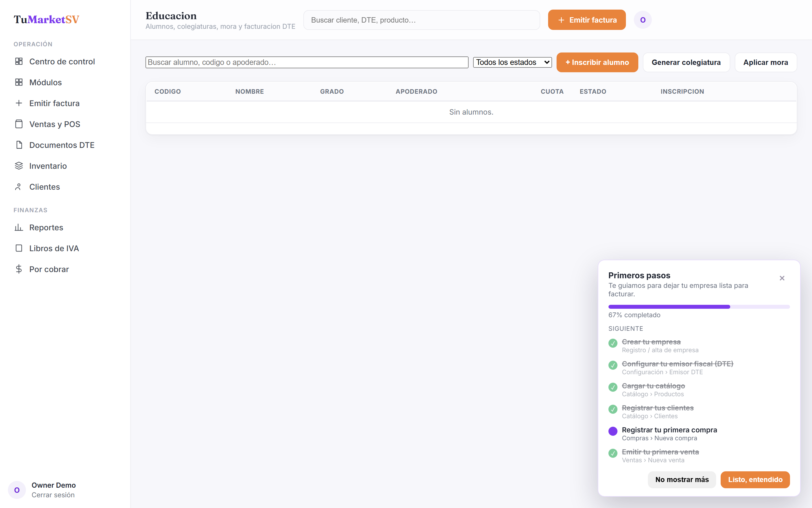This screenshot has height=508, width=812.
Task: Click the check icon for Cargar tu catálogo
Action: point(613,387)
